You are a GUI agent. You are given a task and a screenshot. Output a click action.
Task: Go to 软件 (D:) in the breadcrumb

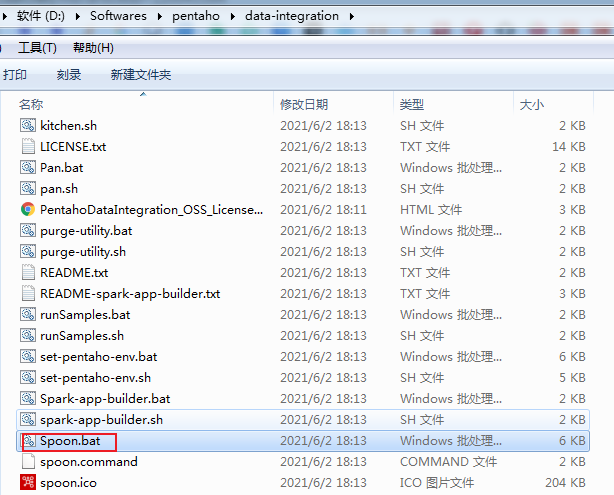(41, 16)
